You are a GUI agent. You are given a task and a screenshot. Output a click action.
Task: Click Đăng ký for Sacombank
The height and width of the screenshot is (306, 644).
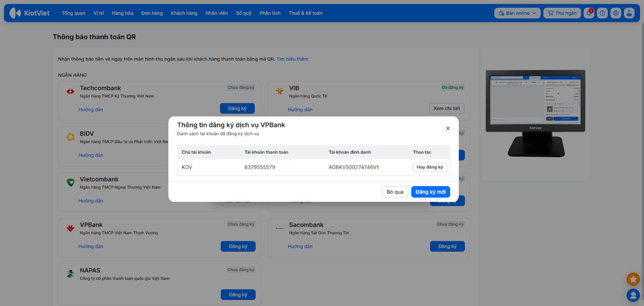tap(448, 246)
